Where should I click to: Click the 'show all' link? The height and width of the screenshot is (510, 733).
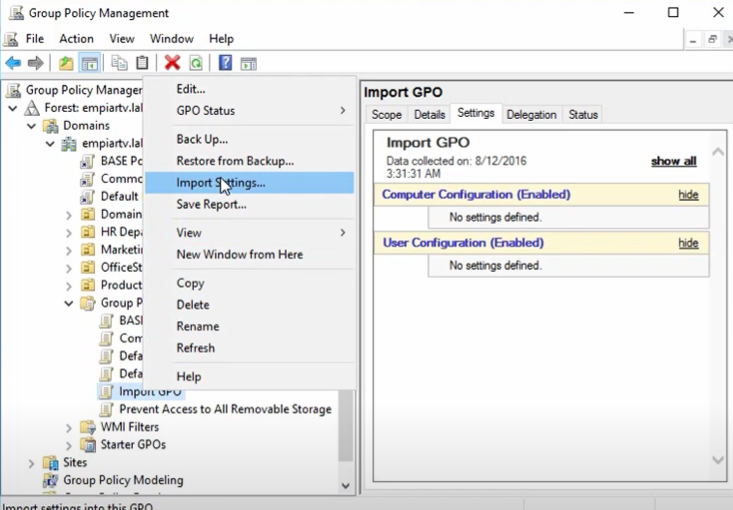pyautogui.click(x=673, y=161)
